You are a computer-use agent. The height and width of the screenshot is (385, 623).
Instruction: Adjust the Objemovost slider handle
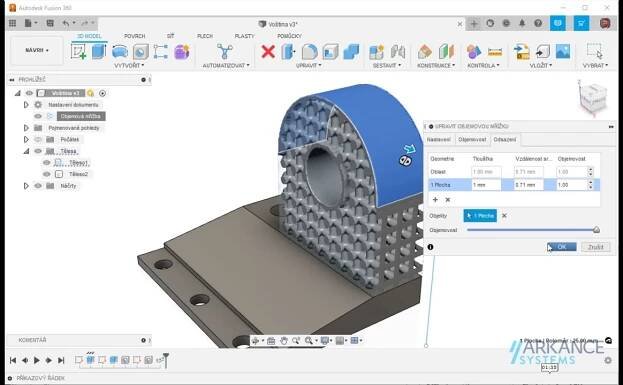(596, 230)
